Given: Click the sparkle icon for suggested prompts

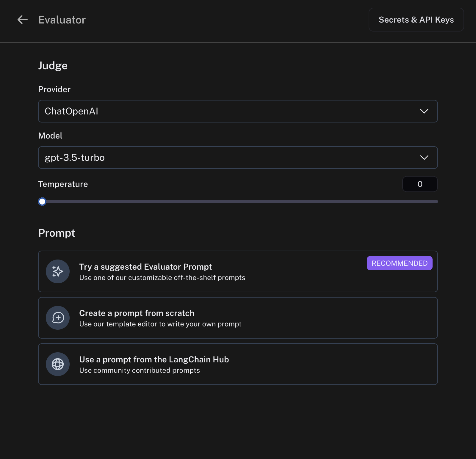Looking at the screenshot, I should (x=58, y=271).
